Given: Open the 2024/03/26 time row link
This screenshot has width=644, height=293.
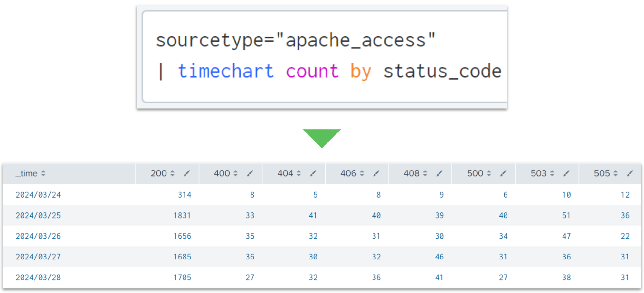Looking at the screenshot, I should pos(38,236).
